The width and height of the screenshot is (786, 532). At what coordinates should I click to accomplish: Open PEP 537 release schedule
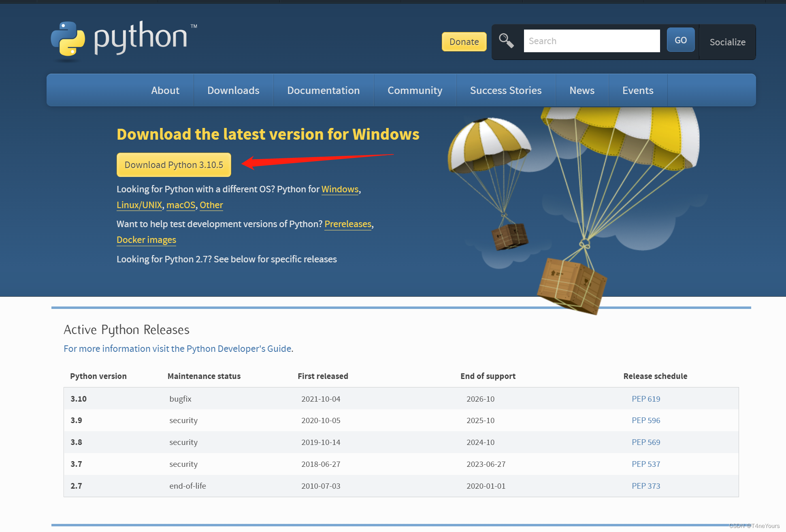646,464
